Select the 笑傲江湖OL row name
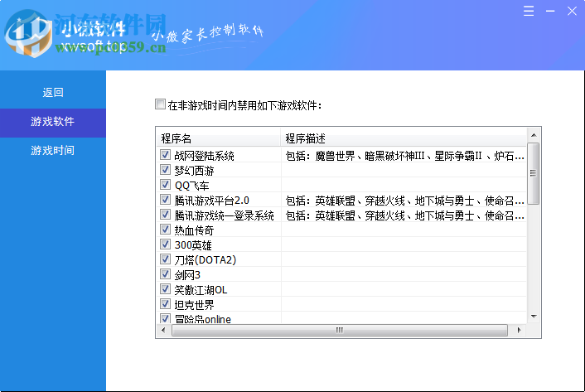The image size is (585, 392). pos(201,290)
